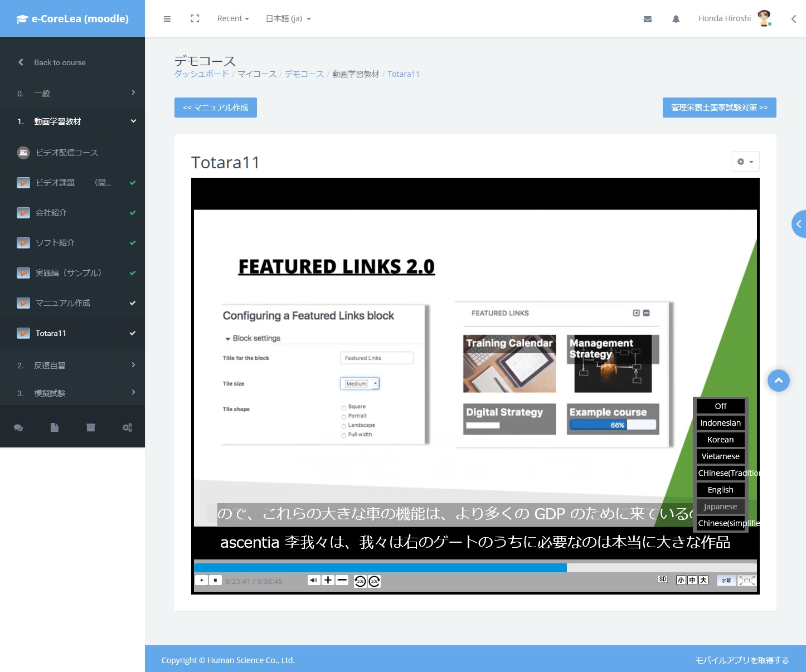Set subtitle size to medium (中)
806x672 pixels.
click(x=692, y=580)
